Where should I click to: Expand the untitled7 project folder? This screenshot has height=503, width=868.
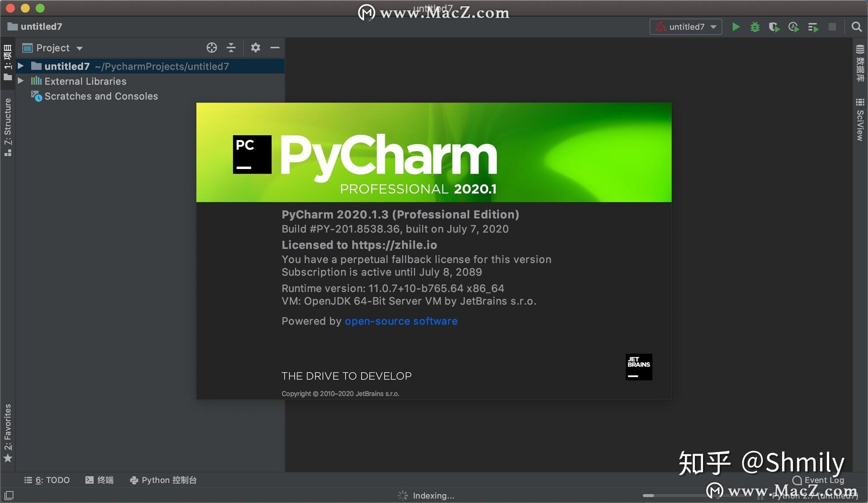pyautogui.click(x=21, y=66)
